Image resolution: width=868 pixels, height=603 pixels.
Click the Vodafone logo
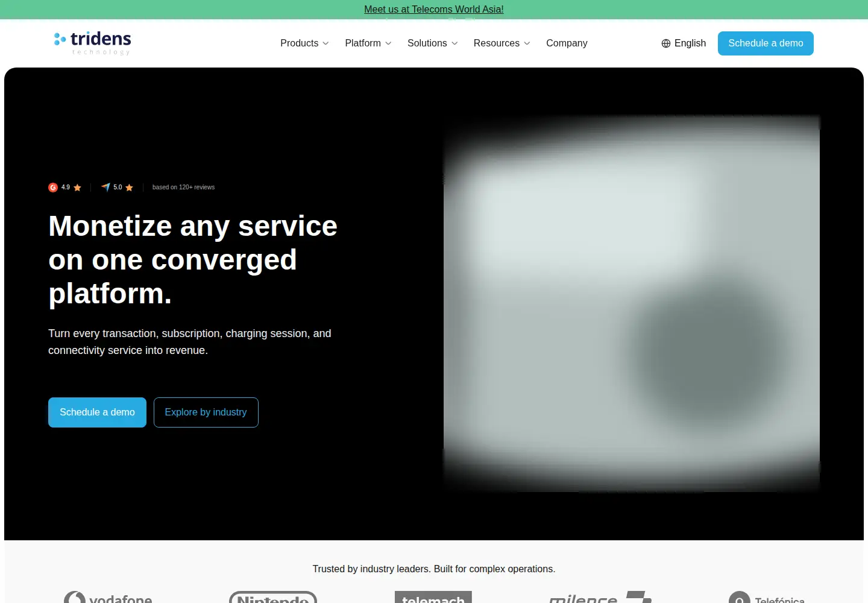(108, 597)
